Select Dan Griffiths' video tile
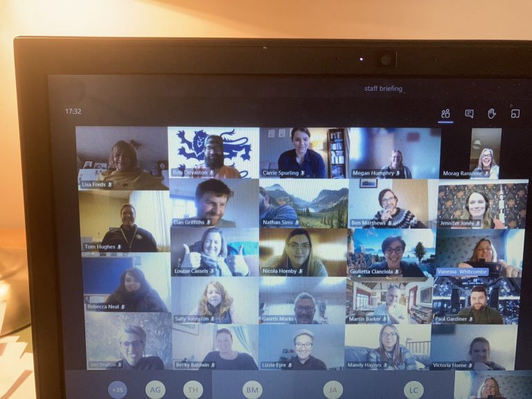 (214, 203)
